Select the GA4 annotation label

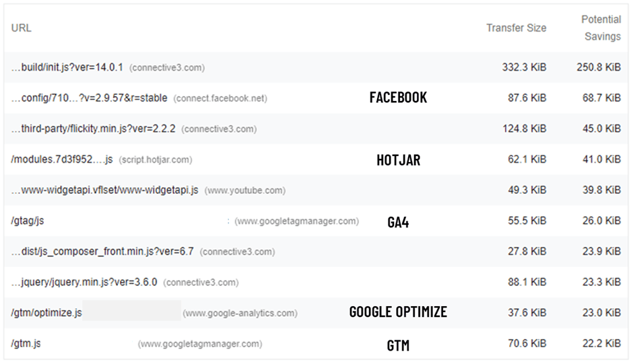pyautogui.click(x=398, y=222)
